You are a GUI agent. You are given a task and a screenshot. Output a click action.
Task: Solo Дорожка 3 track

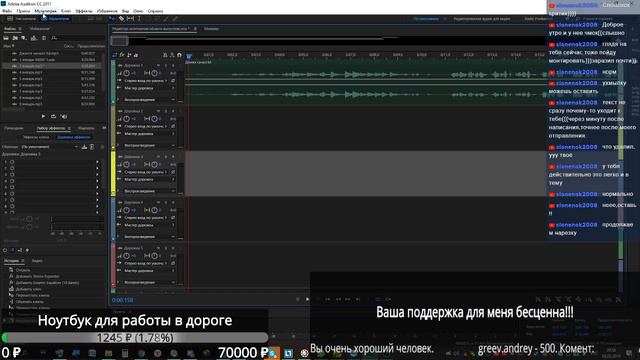(166, 157)
